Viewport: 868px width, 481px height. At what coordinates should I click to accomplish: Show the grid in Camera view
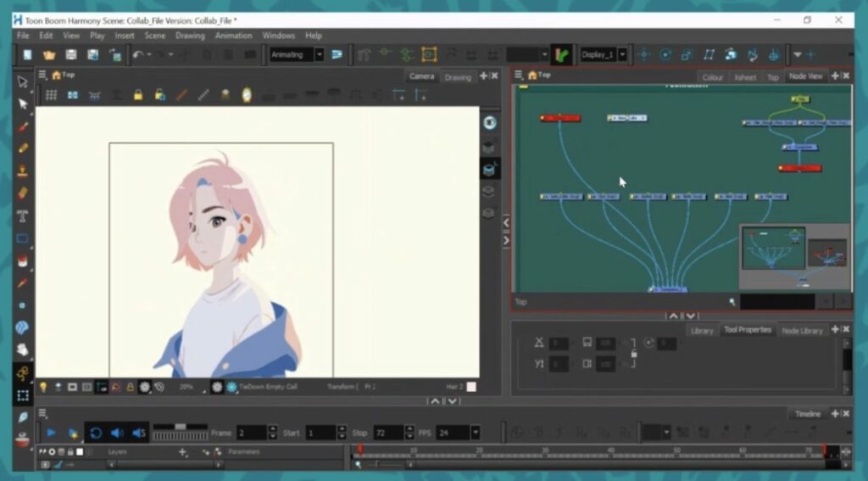coord(51,95)
